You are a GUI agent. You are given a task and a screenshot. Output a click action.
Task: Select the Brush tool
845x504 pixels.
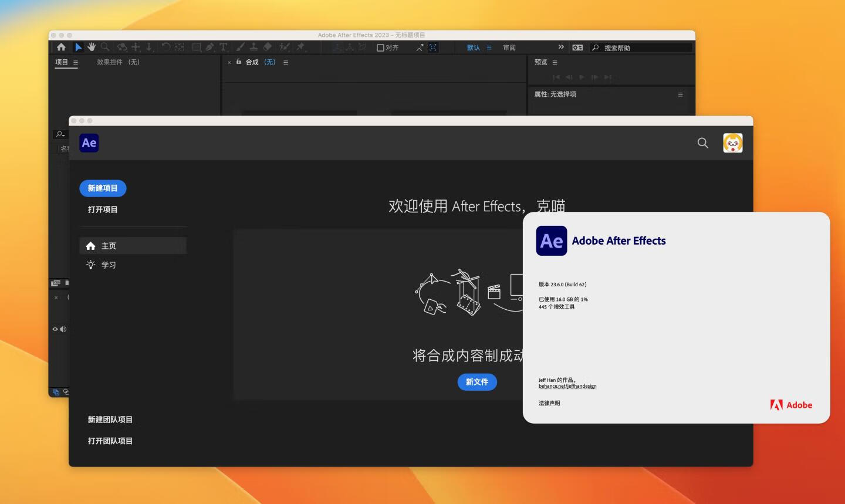(x=240, y=47)
